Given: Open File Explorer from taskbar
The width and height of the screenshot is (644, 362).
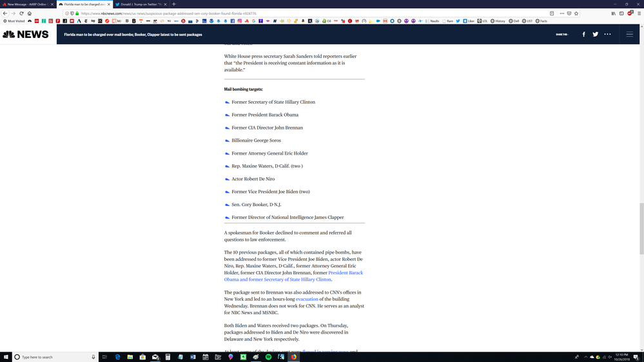Looking at the screenshot, I should click(130, 357).
